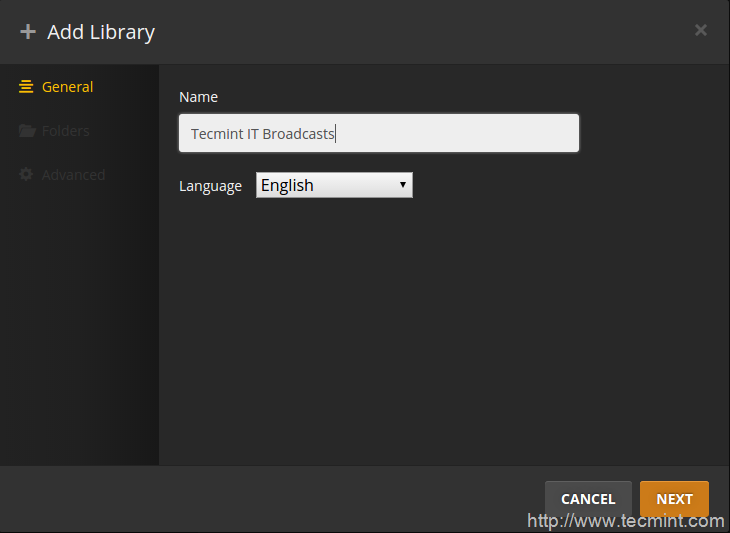Click the Language dropdown arrow
The height and width of the screenshot is (533, 730).
point(402,185)
